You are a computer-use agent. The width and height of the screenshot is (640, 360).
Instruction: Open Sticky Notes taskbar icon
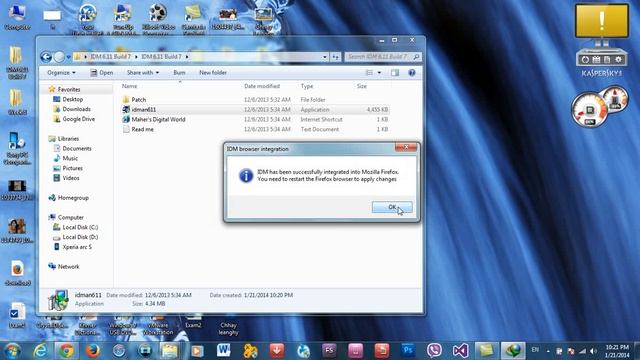tap(486, 351)
